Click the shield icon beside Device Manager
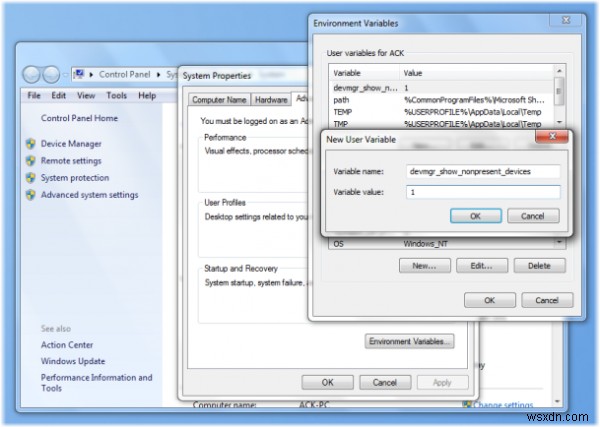The image size is (600, 427). (x=31, y=144)
